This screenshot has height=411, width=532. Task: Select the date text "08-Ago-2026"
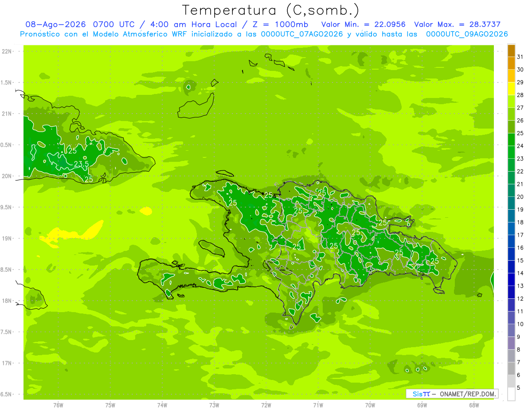pyautogui.click(x=55, y=24)
